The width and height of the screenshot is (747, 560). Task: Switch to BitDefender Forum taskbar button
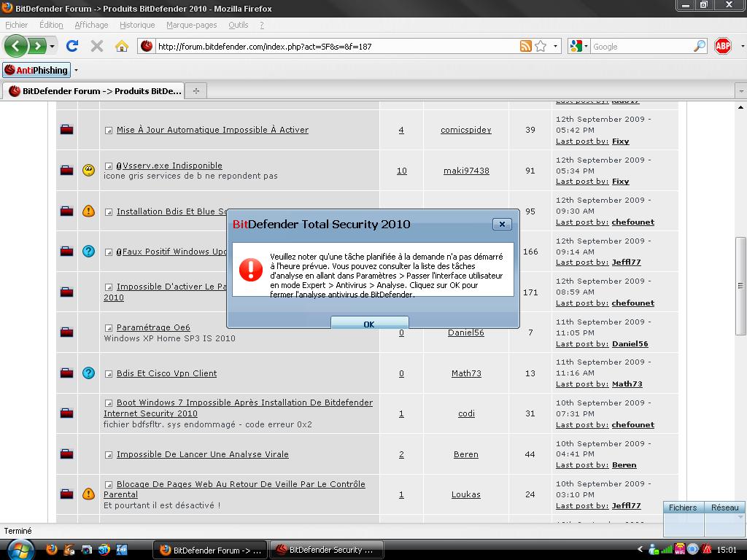click(211, 550)
